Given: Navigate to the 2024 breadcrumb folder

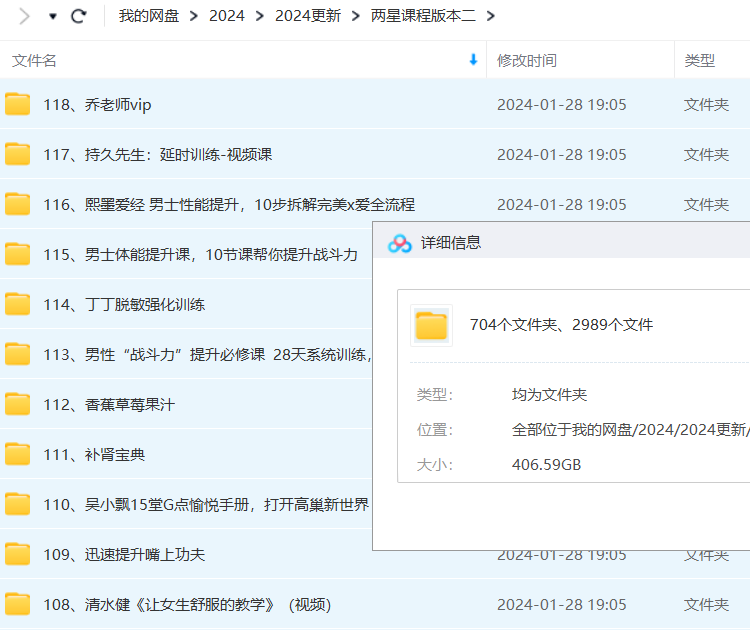Looking at the screenshot, I should tap(226, 16).
